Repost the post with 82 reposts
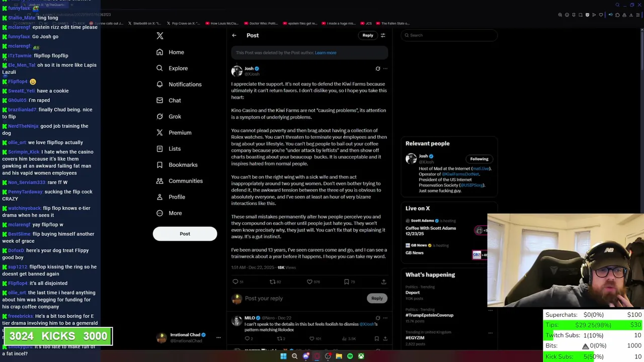The image size is (644, 362). (x=275, y=282)
